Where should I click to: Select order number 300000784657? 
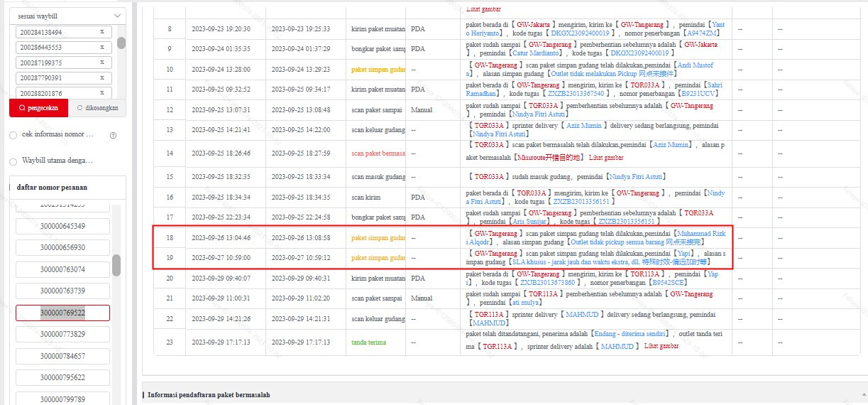click(x=62, y=356)
